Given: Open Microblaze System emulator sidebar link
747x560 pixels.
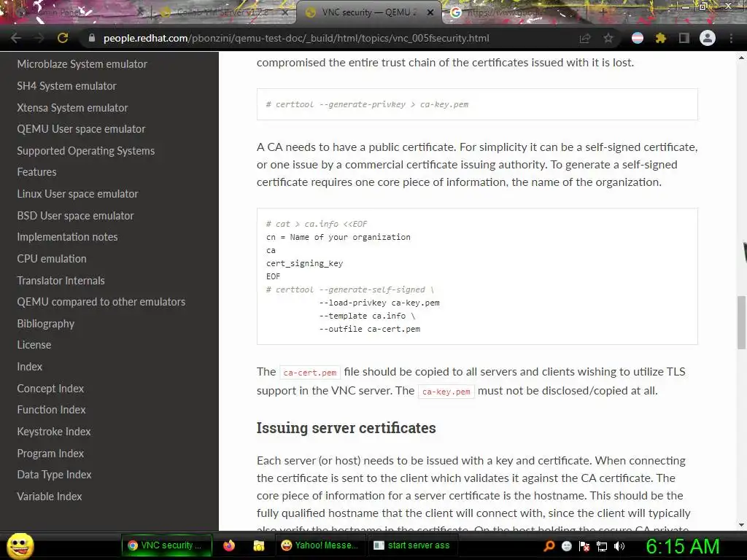Looking at the screenshot, I should [x=82, y=64].
